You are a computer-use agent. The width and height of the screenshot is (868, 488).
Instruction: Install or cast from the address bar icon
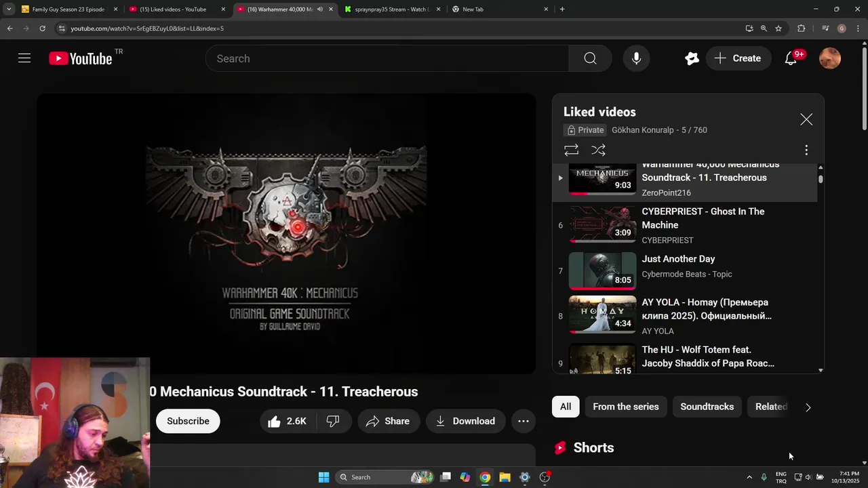[749, 28]
